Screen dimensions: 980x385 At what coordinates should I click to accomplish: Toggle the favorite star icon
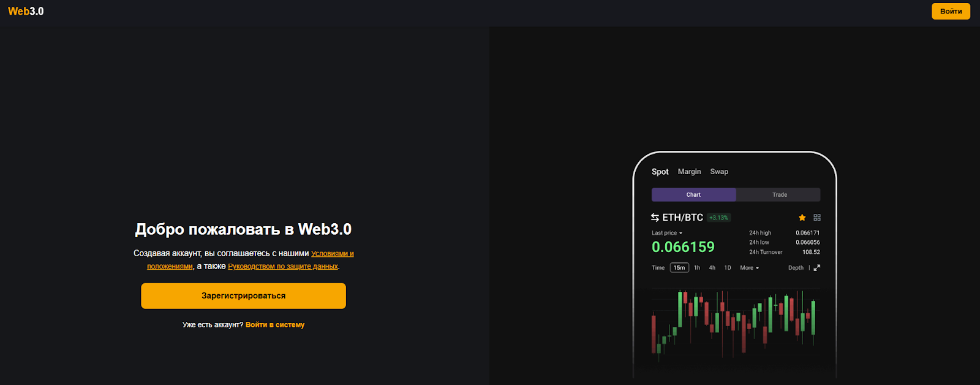(x=802, y=218)
